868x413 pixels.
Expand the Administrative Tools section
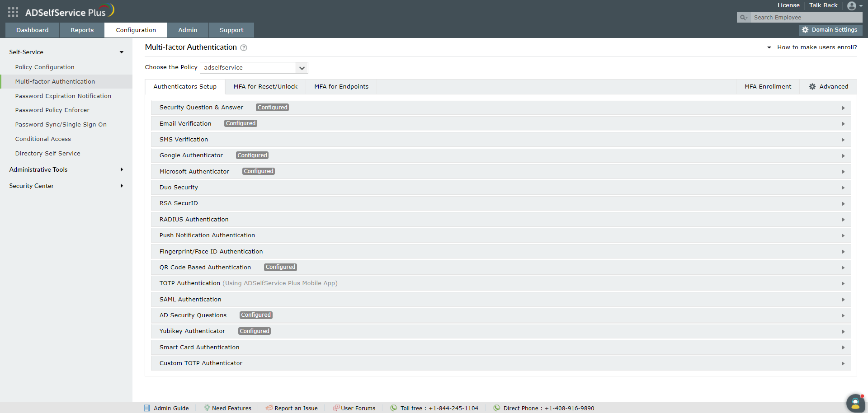tap(122, 170)
